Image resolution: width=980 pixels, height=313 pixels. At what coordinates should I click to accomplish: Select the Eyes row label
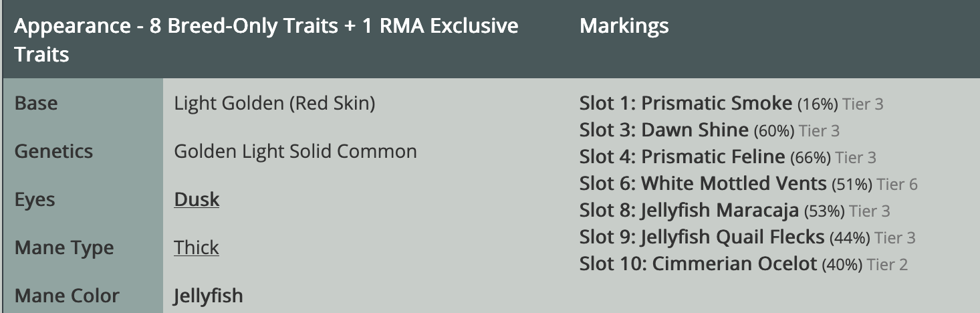coord(35,200)
